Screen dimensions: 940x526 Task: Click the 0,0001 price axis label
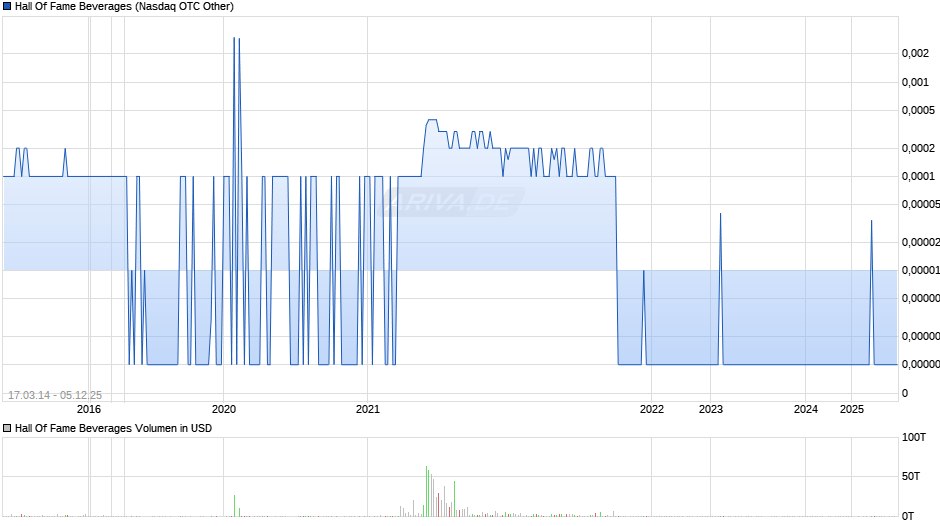click(x=918, y=176)
